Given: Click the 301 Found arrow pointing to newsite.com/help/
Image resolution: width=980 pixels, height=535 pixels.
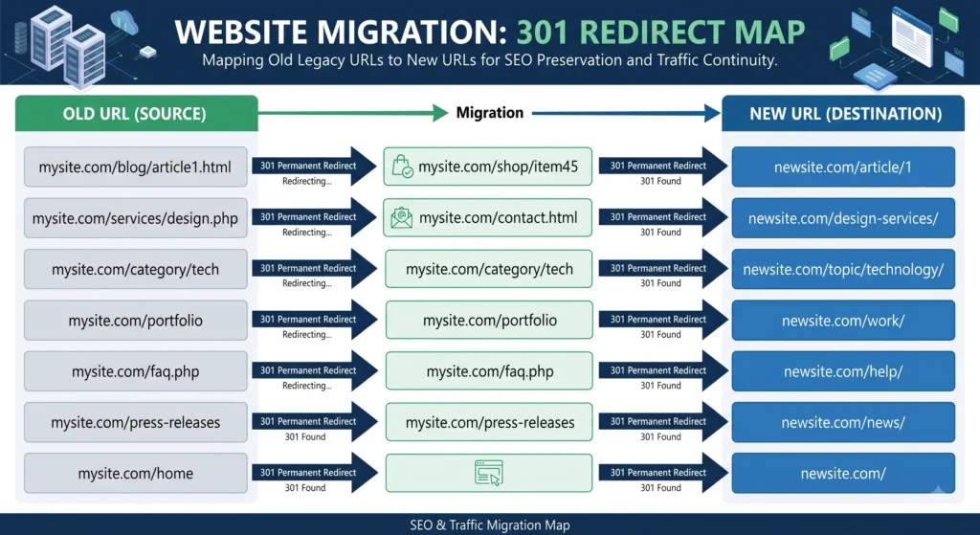Looking at the screenshot, I should (663, 371).
